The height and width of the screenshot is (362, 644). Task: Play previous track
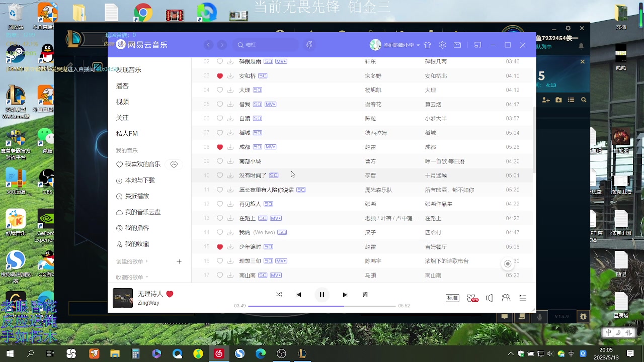coord(299,295)
